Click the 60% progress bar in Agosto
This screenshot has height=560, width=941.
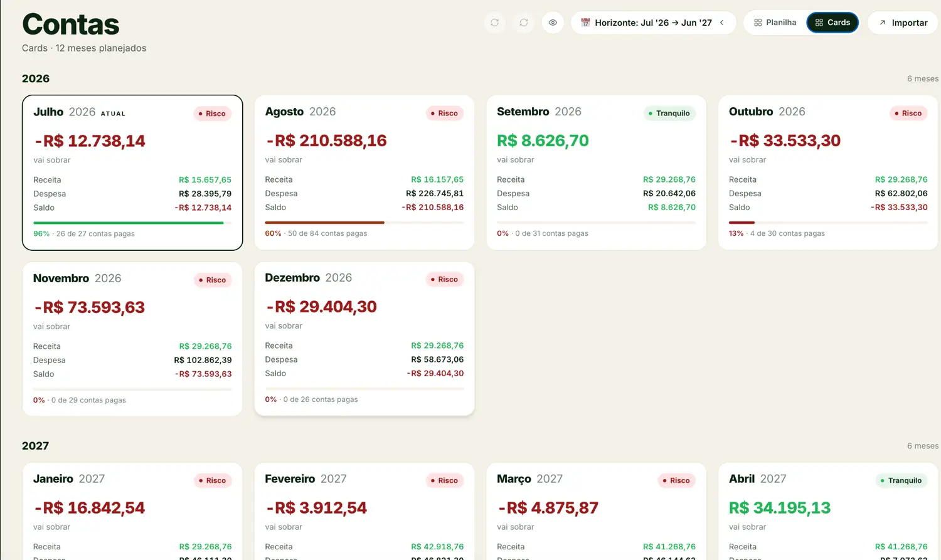(324, 222)
